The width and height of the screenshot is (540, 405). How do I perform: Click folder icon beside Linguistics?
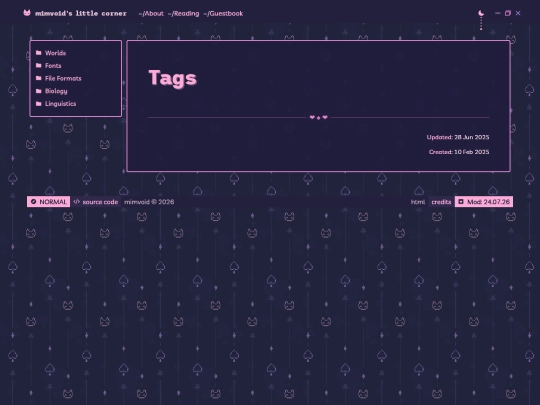click(x=39, y=104)
